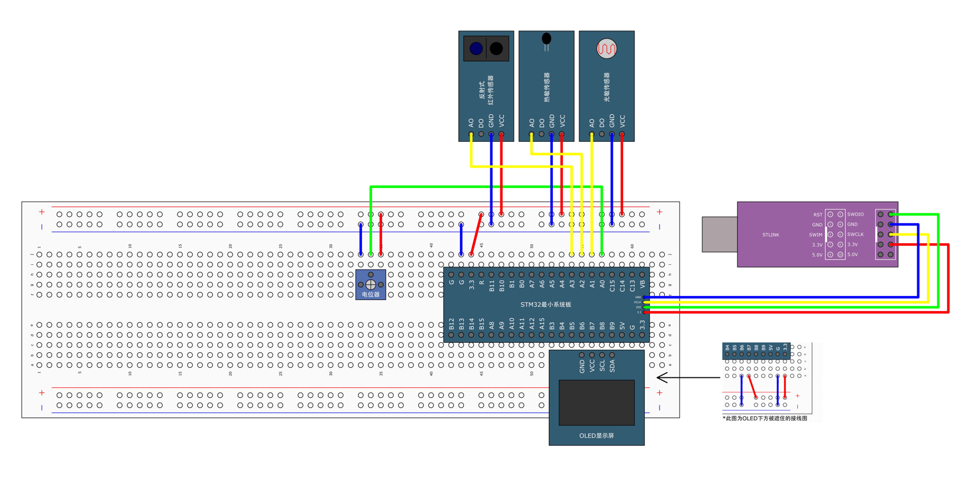980x494 pixels.
Task: Click the RST pin label on STLINK
Action: 818,215
